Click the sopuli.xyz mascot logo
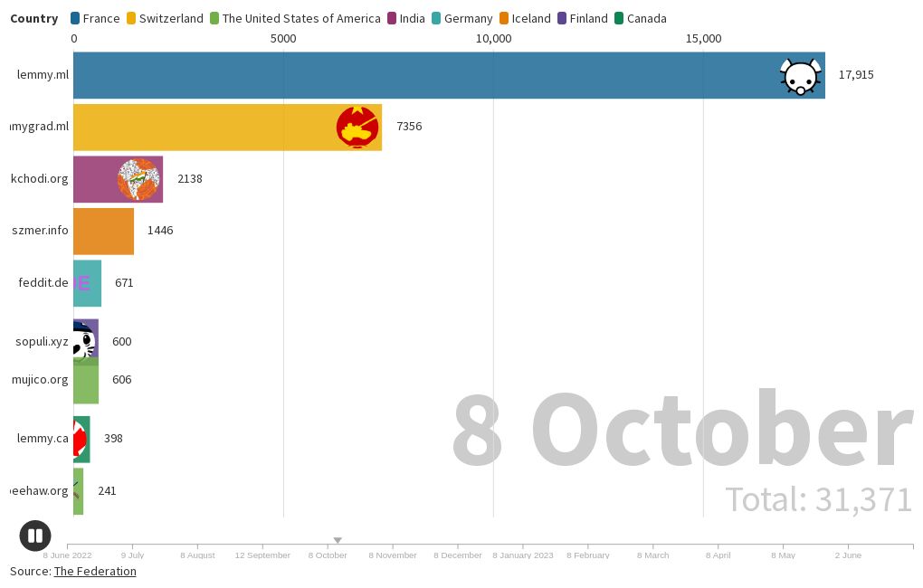The width and height of the screenshot is (923, 588). 83,339
